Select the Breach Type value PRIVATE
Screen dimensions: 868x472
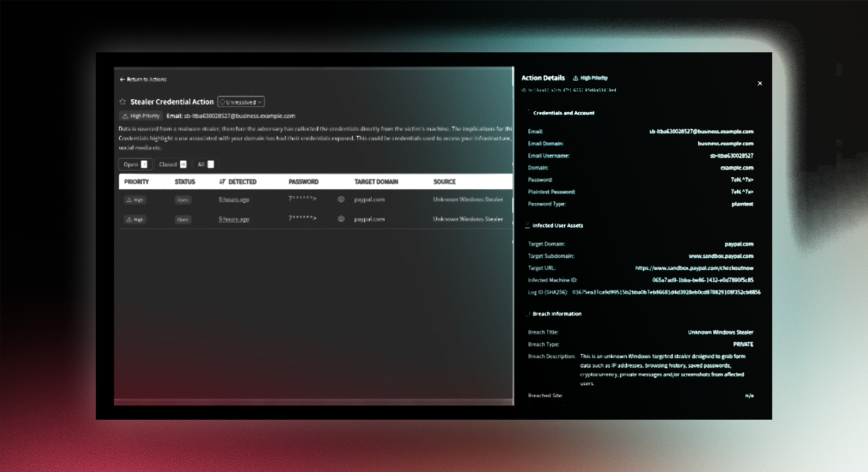743,344
